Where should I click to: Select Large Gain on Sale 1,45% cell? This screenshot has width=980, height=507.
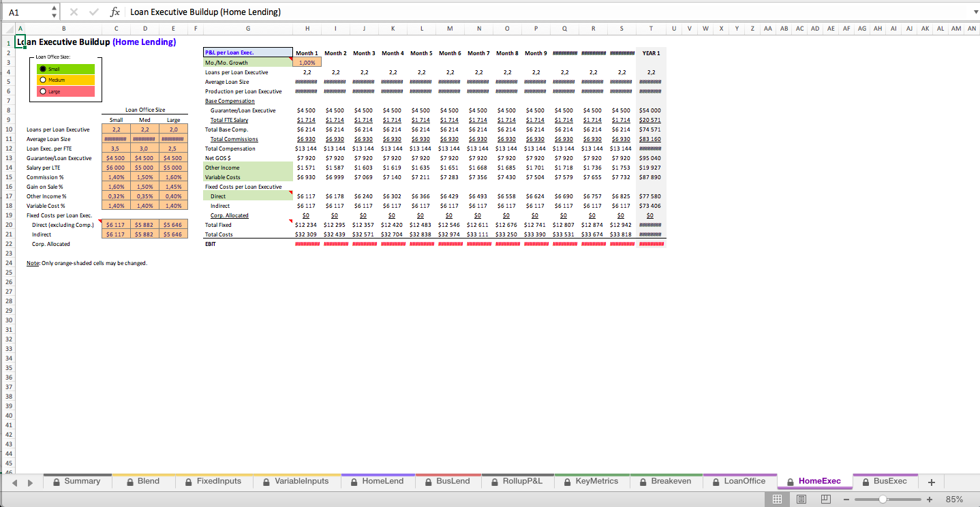click(x=173, y=186)
